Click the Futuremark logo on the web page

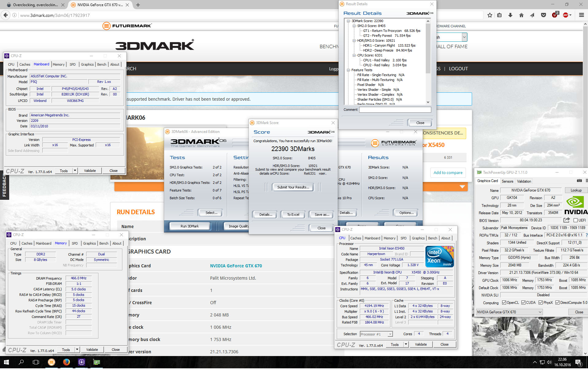point(127,26)
